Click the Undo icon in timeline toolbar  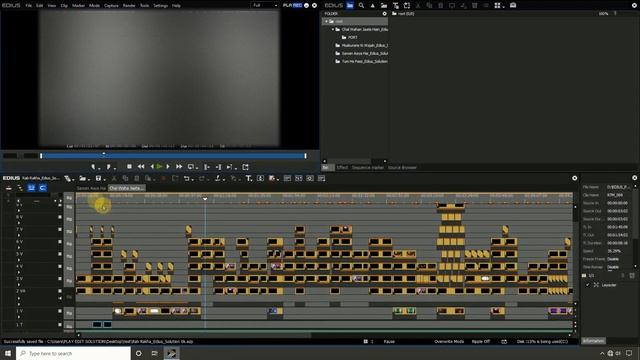click(x=186, y=178)
